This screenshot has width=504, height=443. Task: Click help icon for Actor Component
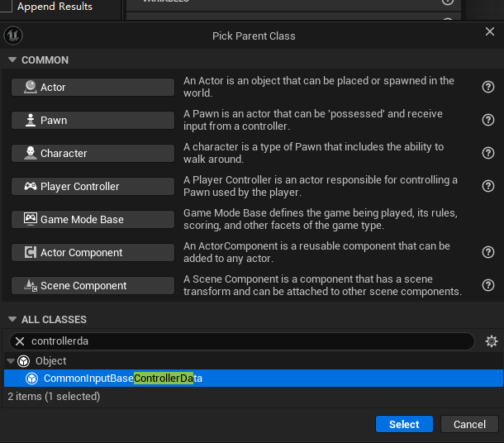[487, 253]
